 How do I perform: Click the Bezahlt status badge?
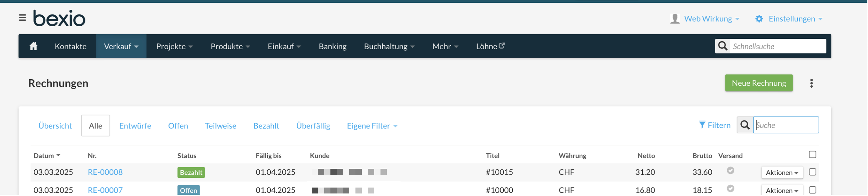click(191, 173)
